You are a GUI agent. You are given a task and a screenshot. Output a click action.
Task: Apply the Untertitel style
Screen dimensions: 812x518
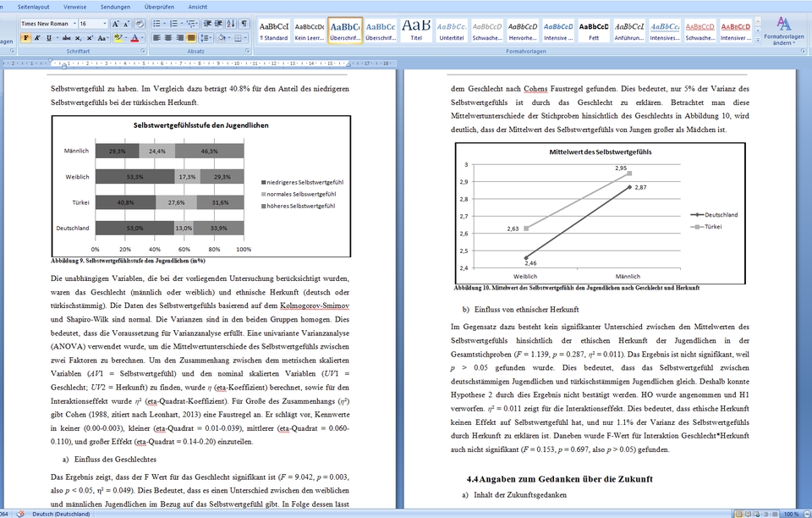click(451, 30)
